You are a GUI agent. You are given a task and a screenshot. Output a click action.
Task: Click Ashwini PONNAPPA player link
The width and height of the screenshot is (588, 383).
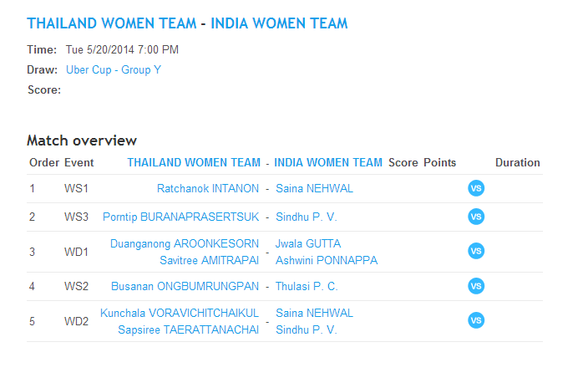click(327, 260)
